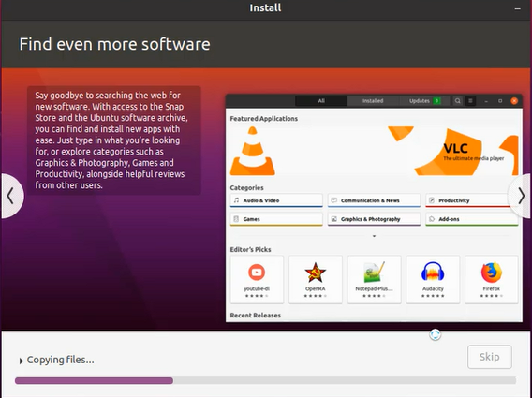Viewport: 532px width, 398px height.
Task: Click the Communication & News chat icon
Action: [333, 200]
